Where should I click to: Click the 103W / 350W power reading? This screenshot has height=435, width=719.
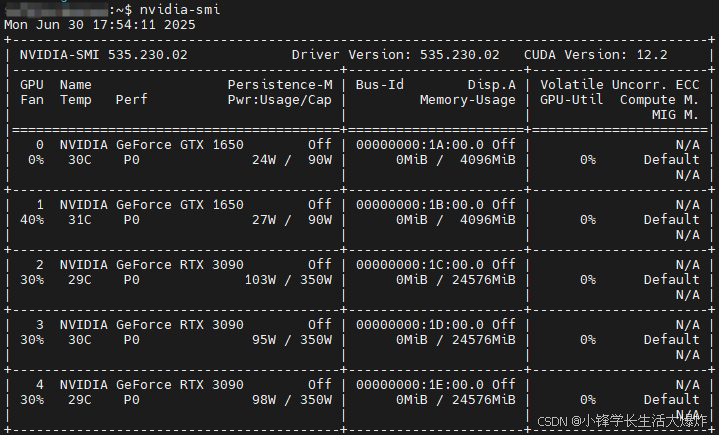tap(288, 280)
